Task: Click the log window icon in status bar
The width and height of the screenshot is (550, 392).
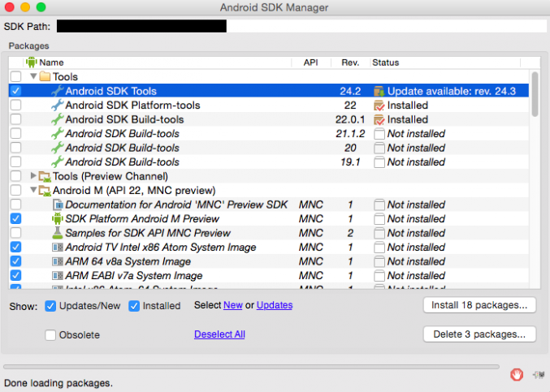Action: [x=539, y=375]
